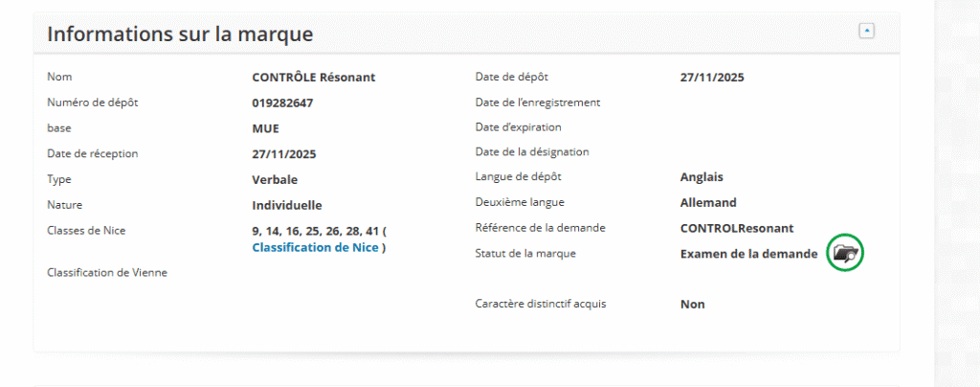Click the Date de l'enregistrement label
Viewport: 980px width, 387px height.
pyautogui.click(x=537, y=102)
